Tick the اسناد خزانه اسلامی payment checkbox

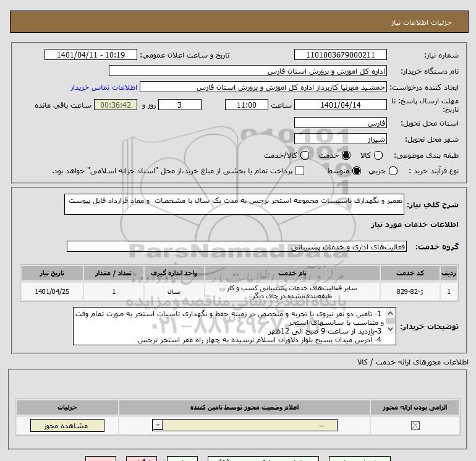[300, 171]
